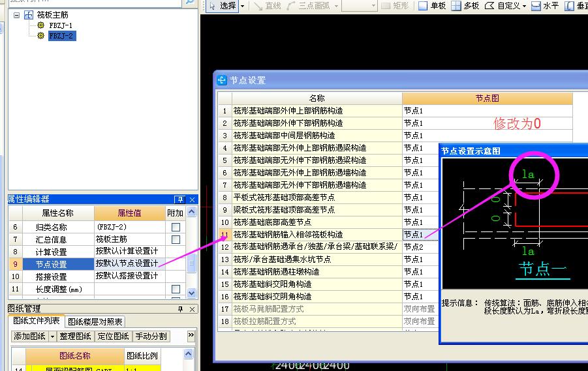Click the 图纸名称 column header
This screenshot has height=371, width=588.
[x=75, y=355]
